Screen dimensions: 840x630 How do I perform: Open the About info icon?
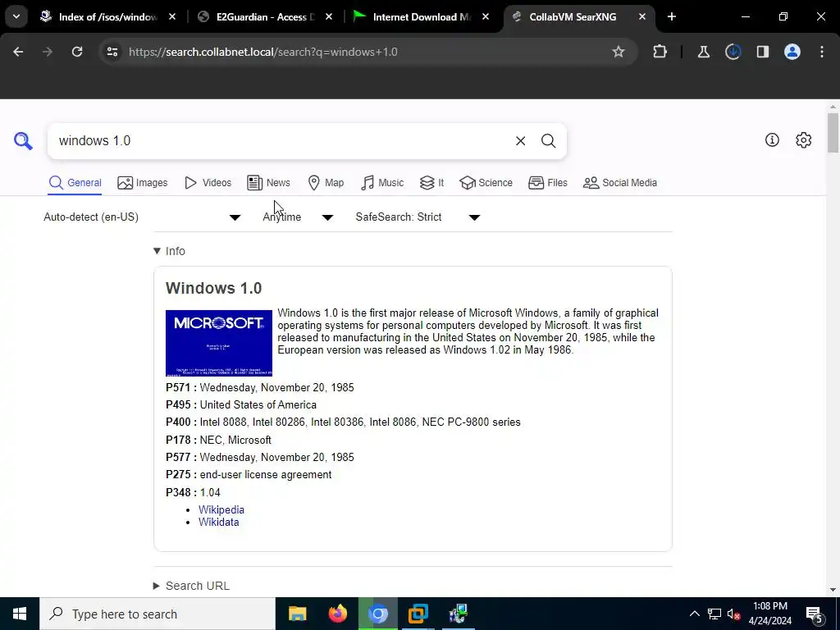(x=772, y=139)
